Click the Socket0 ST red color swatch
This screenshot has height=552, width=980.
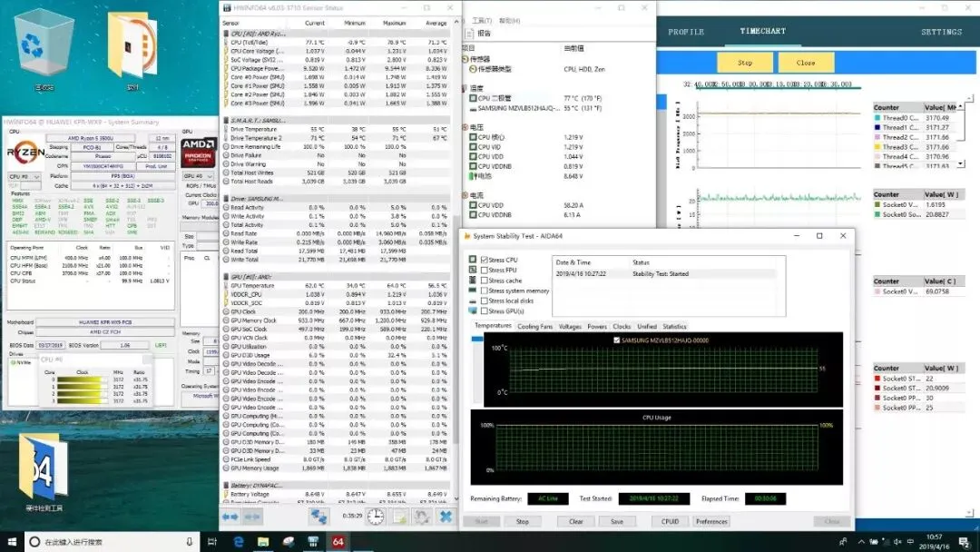pyautogui.click(x=877, y=379)
